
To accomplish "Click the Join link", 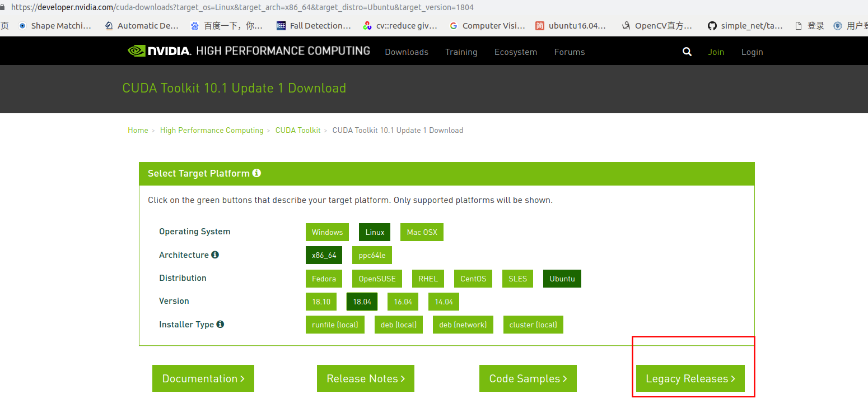I will [716, 52].
